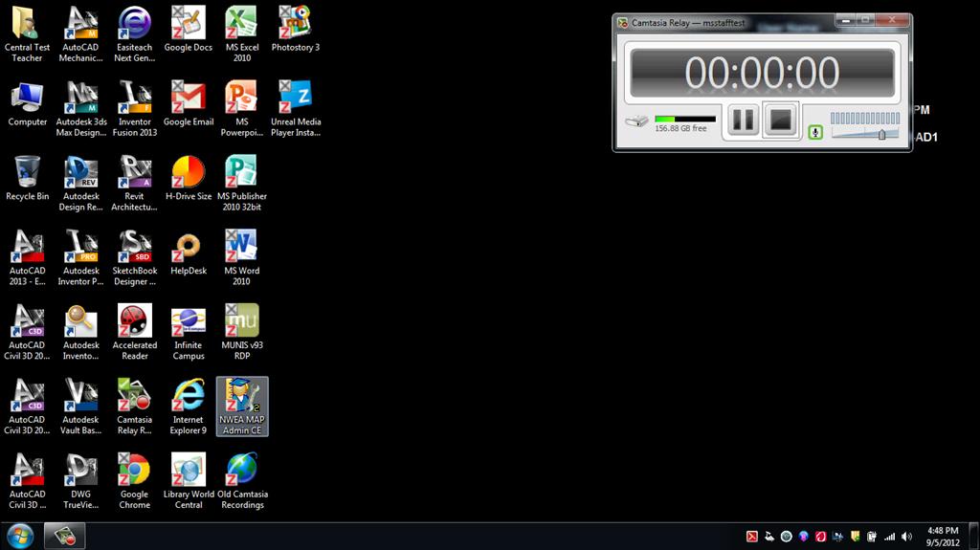980x550 pixels.
Task: Open Library World Central shortcut
Action: pos(189,480)
